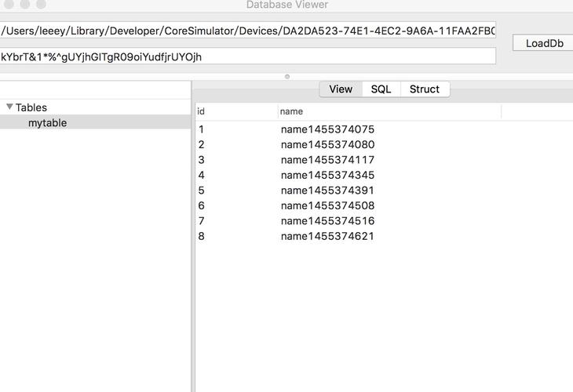Switch to the View tab
The height and width of the screenshot is (392, 573).
pyautogui.click(x=341, y=89)
